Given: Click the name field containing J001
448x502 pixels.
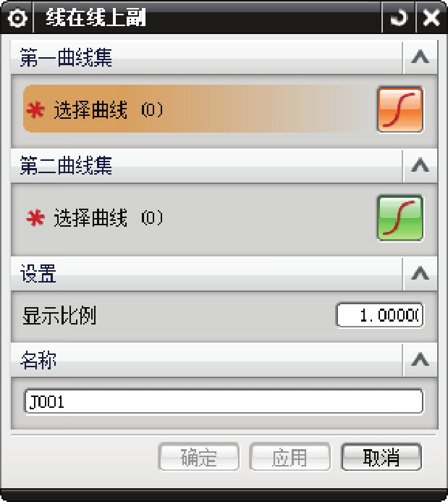Looking at the screenshot, I should pos(224,401).
